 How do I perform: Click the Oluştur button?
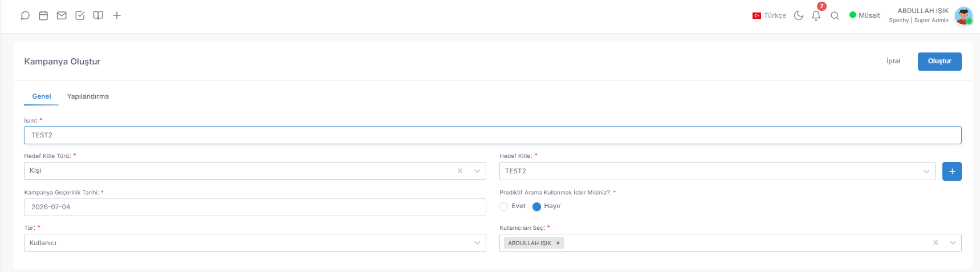pos(940,61)
